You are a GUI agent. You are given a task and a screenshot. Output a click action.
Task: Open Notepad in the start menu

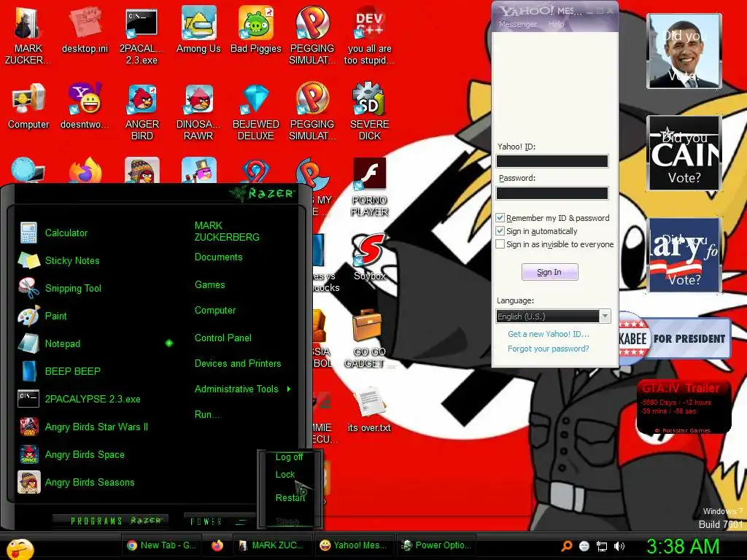coord(50,343)
